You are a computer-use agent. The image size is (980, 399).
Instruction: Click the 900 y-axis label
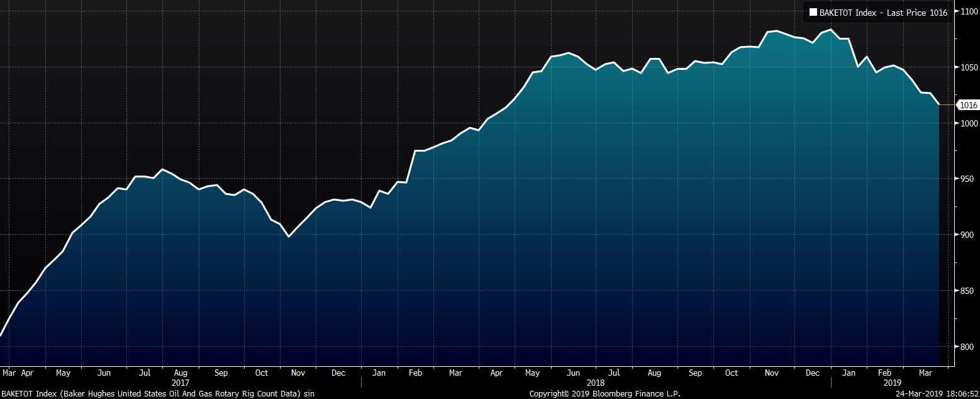click(967, 235)
